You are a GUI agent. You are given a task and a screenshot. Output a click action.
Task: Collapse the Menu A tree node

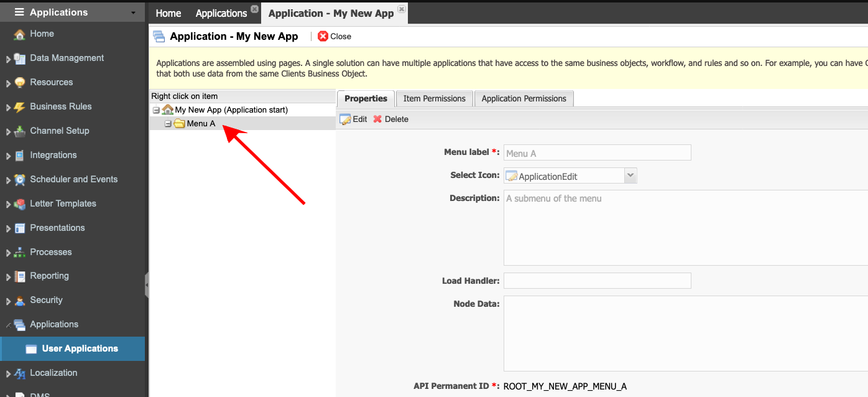click(x=168, y=124)
